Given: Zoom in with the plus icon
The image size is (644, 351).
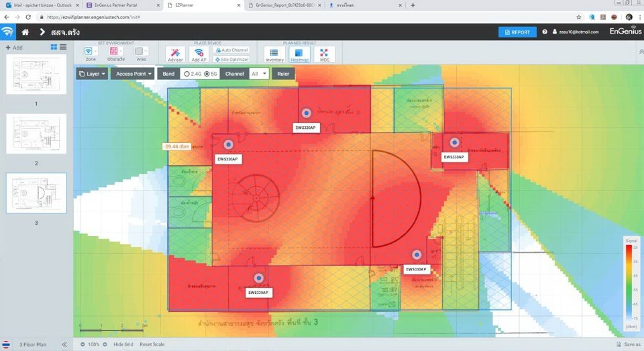Looking at the screenshot, I should tap(105, 344).
